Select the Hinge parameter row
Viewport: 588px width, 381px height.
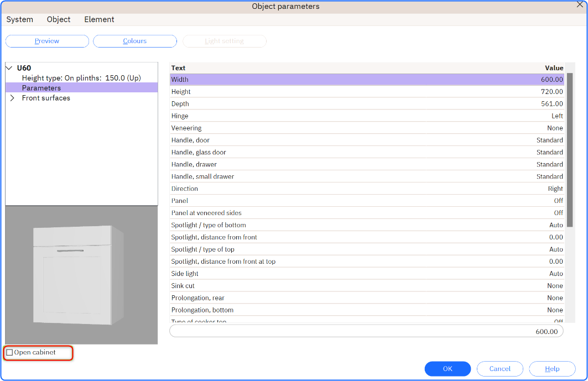(366, 116)
